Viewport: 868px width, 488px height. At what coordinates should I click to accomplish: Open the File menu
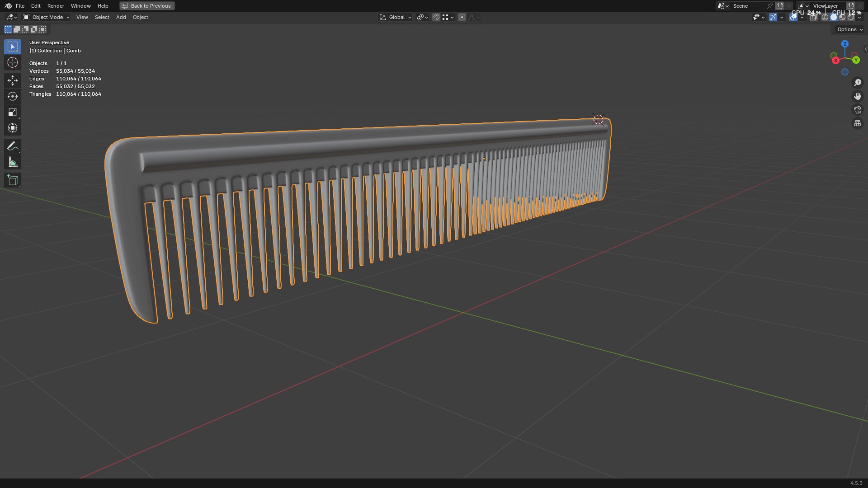pyautogui.click(x=20, y=6)
